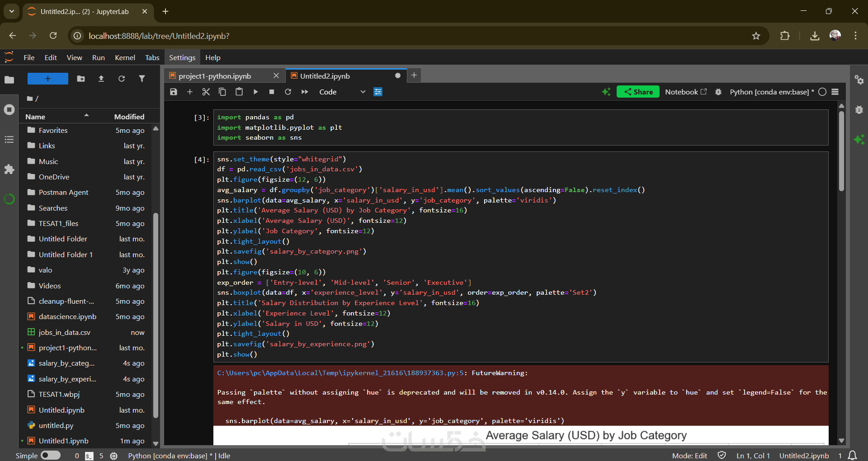Viewport: 868px width, 461px height.
Task: Sort file list by Name column
Action: [x=35, y=117]
